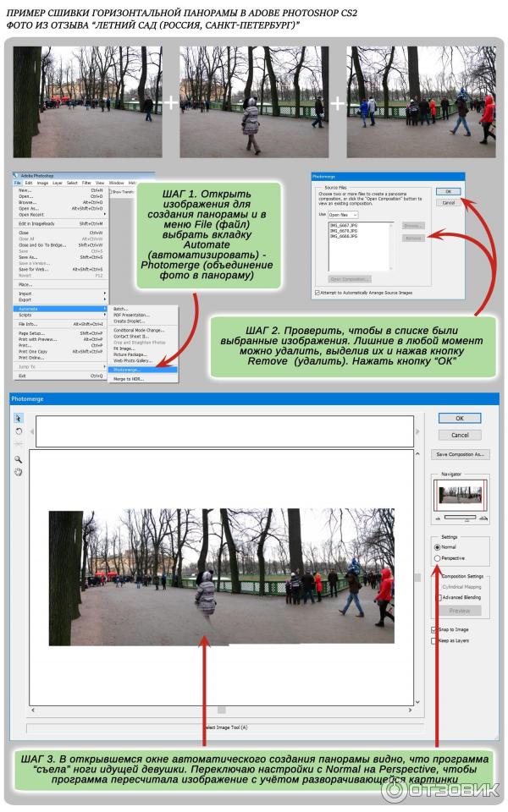Toggle the Snap to Image checkbox
The width and height of the screenshot is (508, 812).
point(434,629)
